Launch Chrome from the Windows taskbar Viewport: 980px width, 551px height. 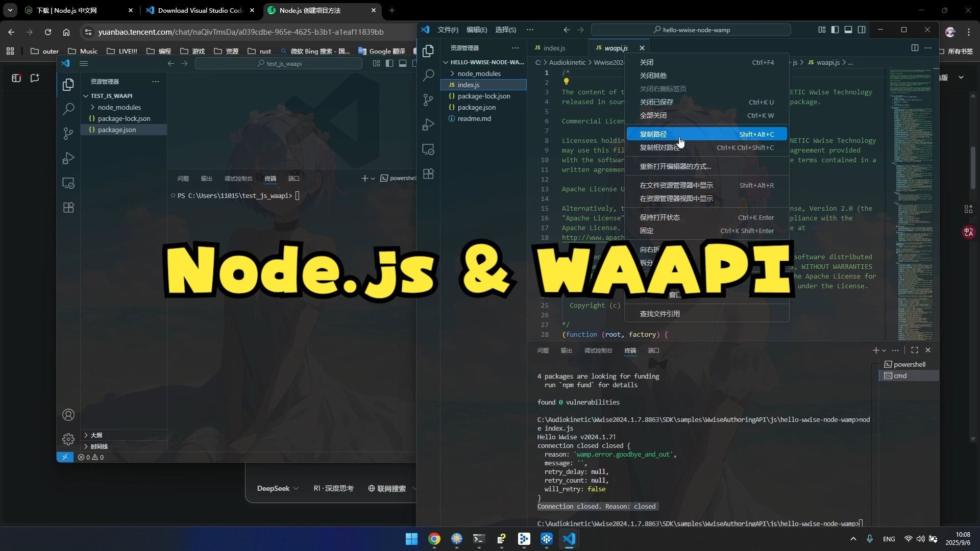point(434,539)
